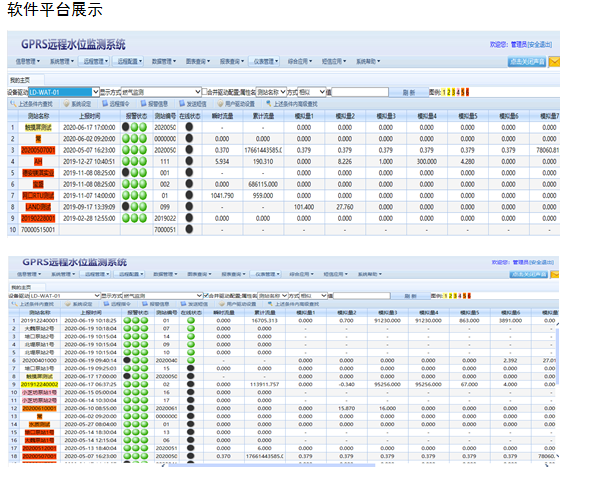This screenshot has height=477, width=589.
Task: Open 设备驱动 LD-WAT-01 dropdown in lower screenshot
Action: tap(65, 296)
